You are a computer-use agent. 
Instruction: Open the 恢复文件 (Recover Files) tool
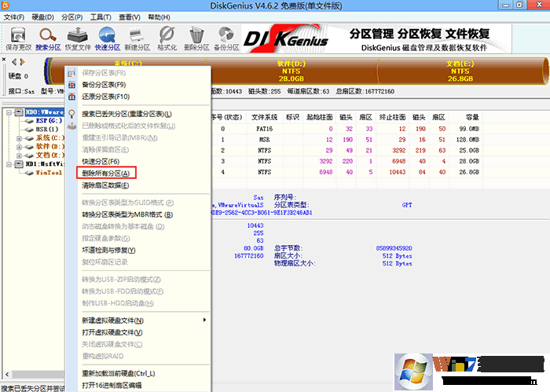pos(78,38)
